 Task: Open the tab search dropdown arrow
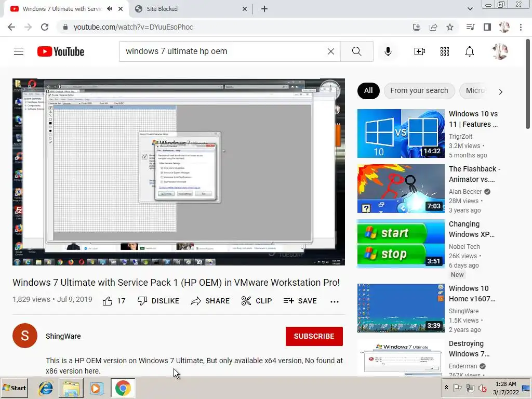pos(470,9)
